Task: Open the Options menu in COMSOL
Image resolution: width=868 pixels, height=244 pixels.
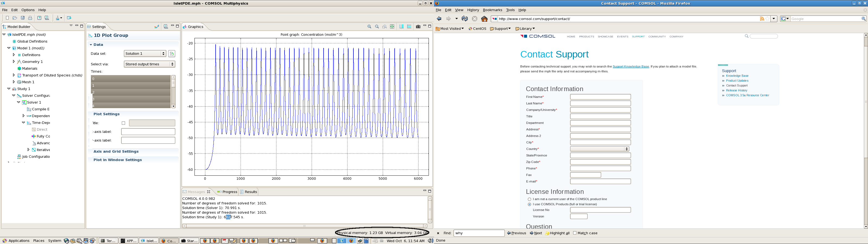Action: coord(28,10)
